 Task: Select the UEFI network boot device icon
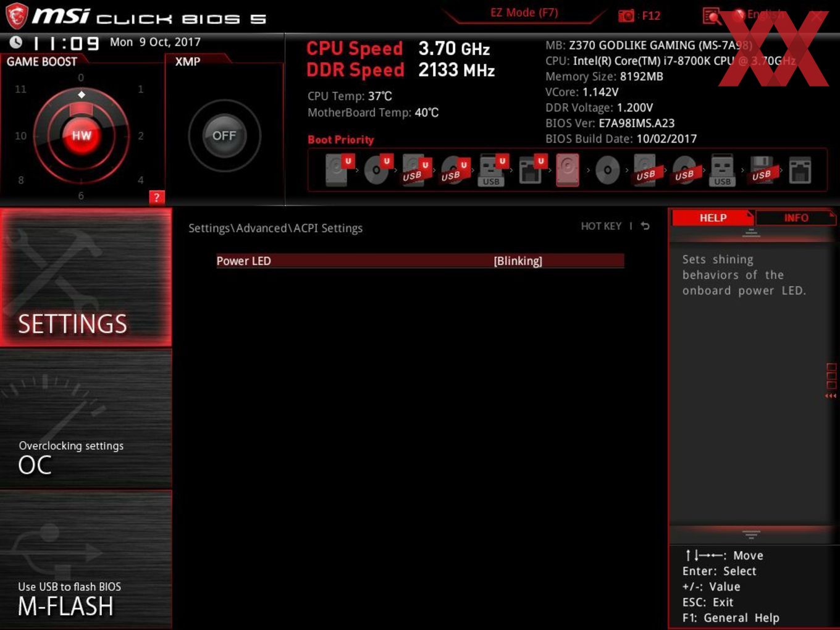click(x=531, y=170)
